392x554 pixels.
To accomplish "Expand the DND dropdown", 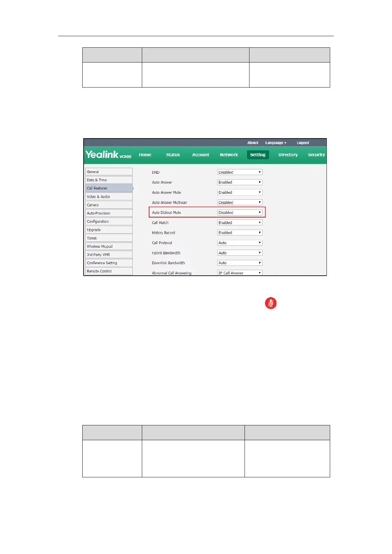I will [x=240, y=172].
